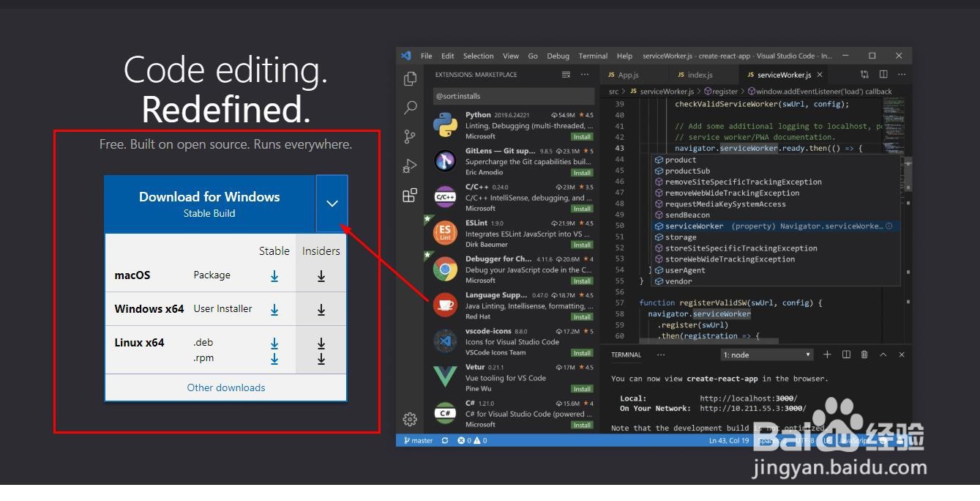The width and height of the screenshot is (980, 501).
Task: Click the sync changes icon in the status bar
Action: pos(445,440)
